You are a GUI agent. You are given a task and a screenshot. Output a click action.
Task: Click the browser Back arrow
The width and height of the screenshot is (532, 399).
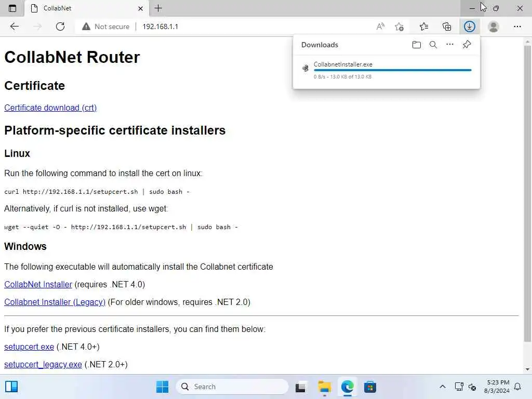pyautogui.click(x=14, y=26)
